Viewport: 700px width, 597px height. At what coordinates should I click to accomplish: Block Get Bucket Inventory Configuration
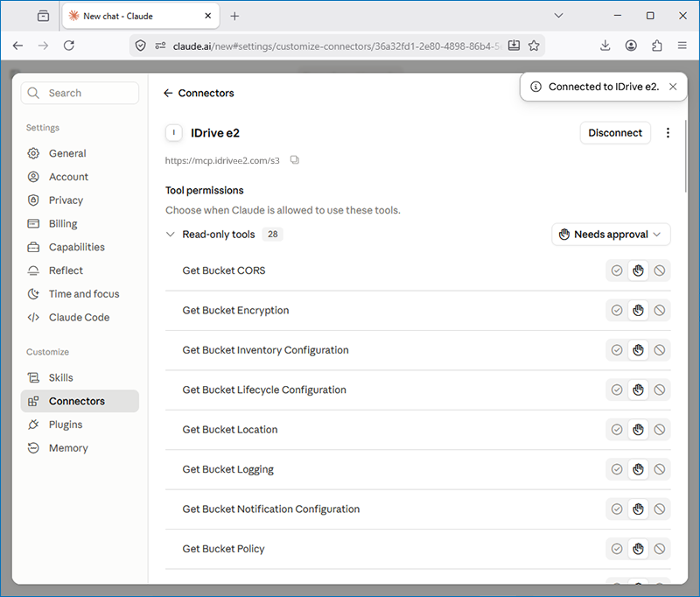pos(660,350)
